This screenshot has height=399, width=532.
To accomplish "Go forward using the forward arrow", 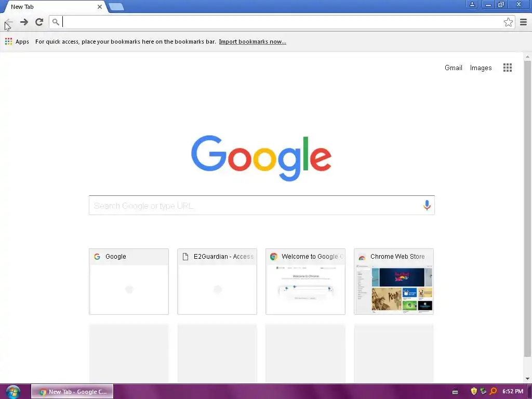I will pos(24,22).
